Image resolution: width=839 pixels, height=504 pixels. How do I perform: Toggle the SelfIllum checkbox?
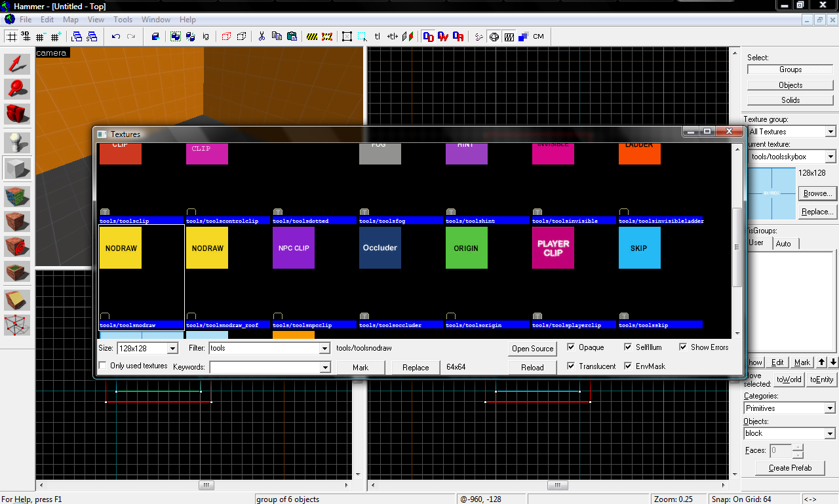click(629, 347)
